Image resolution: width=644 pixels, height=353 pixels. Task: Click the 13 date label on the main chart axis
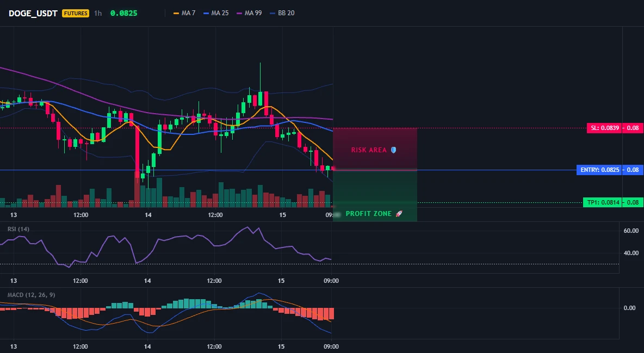tap(14, 215)
